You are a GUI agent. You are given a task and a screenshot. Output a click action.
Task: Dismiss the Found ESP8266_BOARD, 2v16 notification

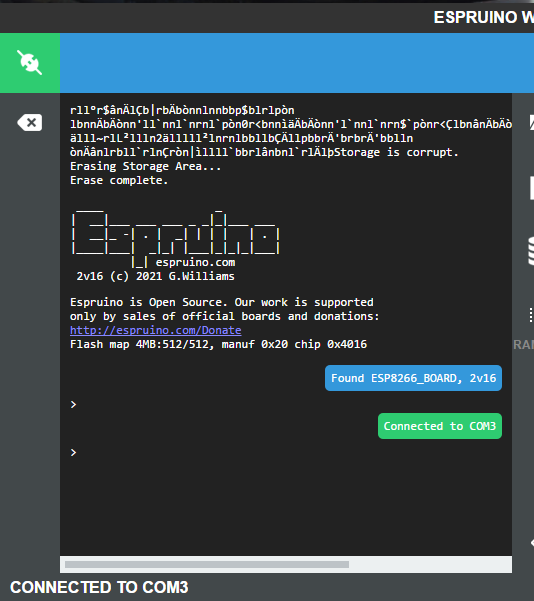[413, 378]
